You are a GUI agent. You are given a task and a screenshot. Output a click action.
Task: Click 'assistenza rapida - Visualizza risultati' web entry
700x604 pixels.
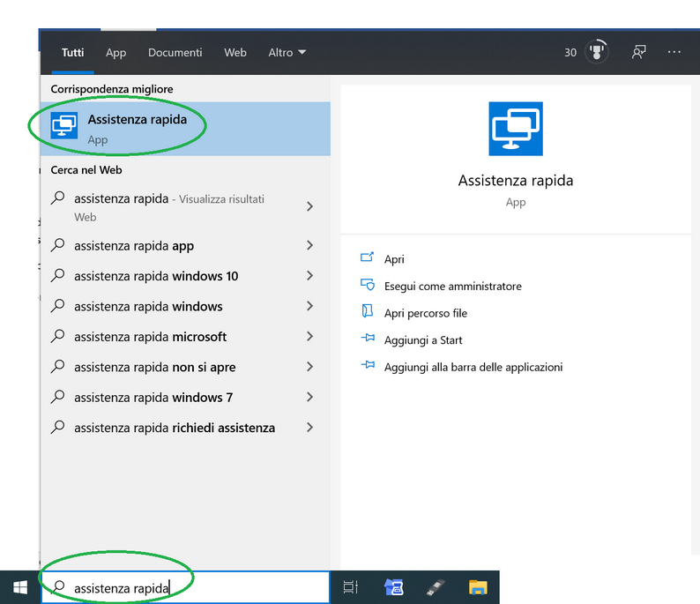[169, 207]
